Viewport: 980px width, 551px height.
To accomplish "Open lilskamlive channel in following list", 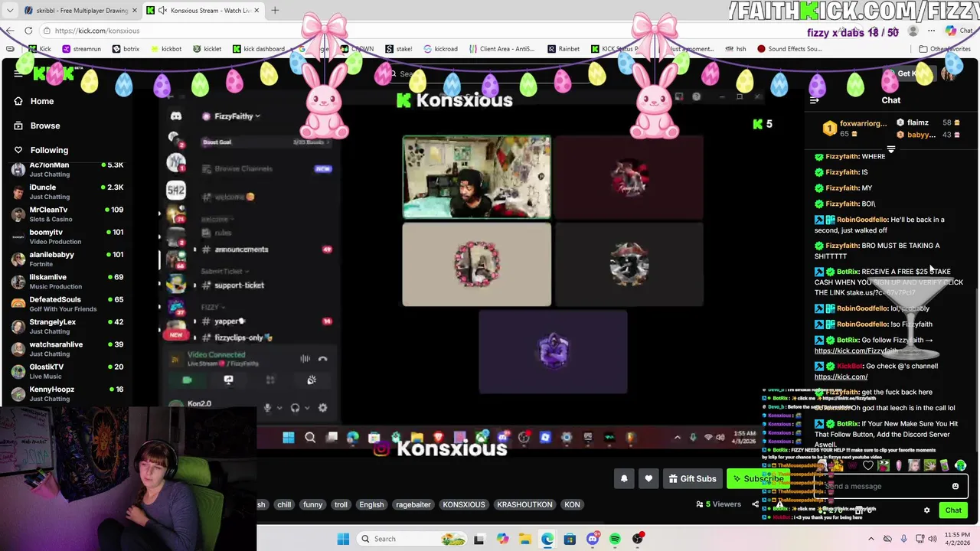I will pos(67,281).
